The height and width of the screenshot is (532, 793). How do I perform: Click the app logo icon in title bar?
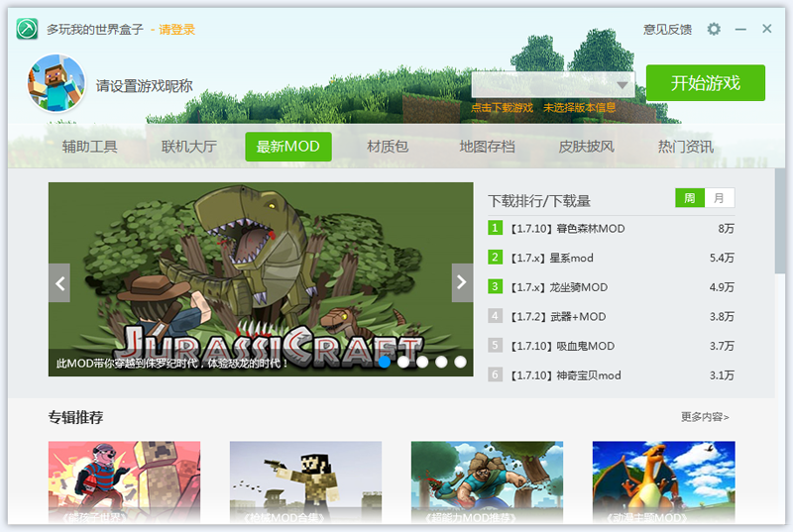coord(27,29)
